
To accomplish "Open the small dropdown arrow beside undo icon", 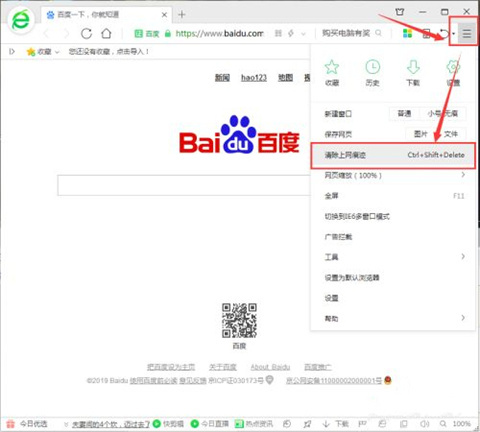I will pos(454,33).
